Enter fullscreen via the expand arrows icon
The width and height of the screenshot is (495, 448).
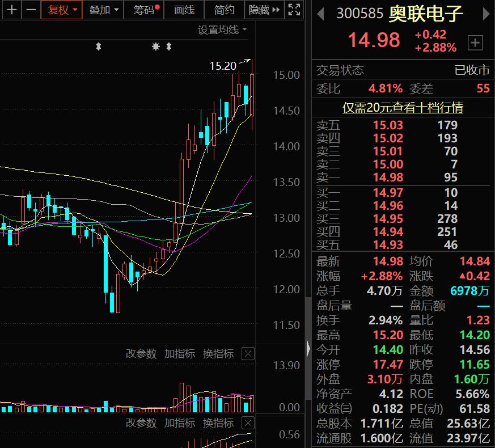point(293,10)
